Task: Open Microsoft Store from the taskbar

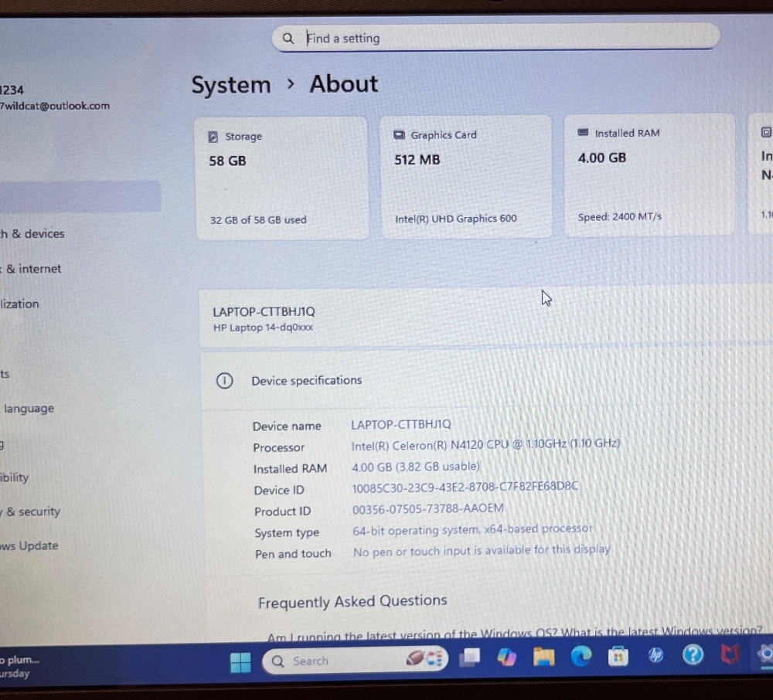Action: 618,656
